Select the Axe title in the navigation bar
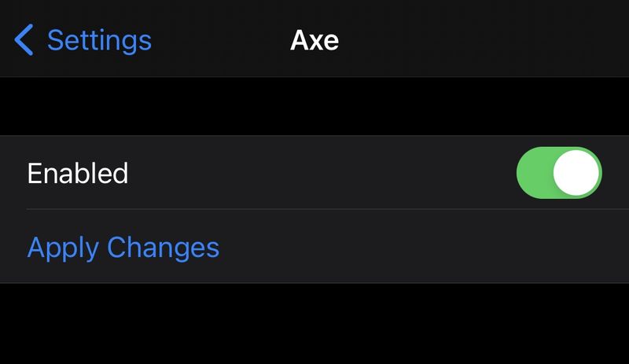 (x=314, y=40)
